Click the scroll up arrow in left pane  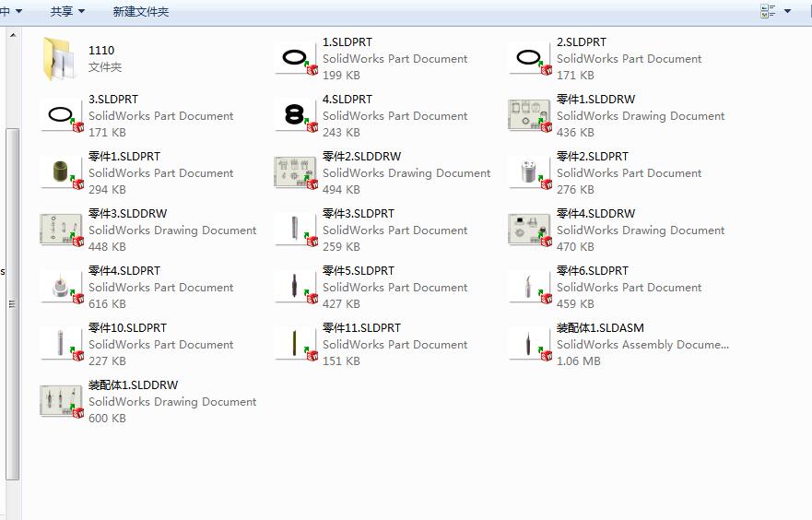(x=12, y=35)
